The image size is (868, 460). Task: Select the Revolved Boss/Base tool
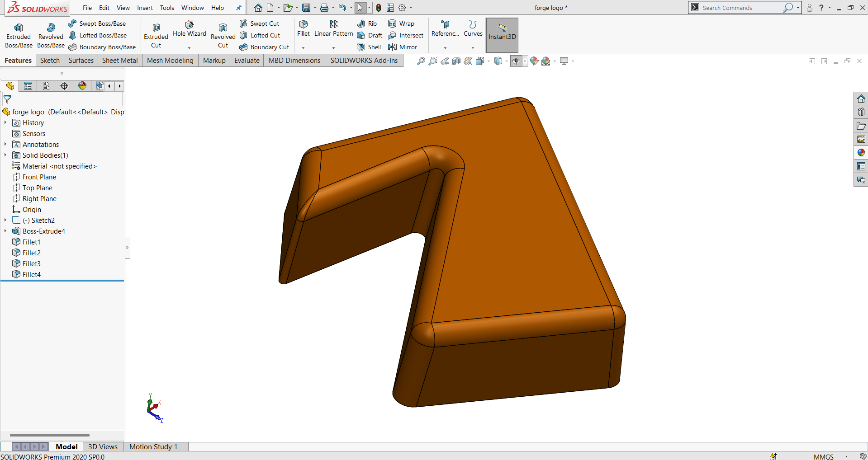(x=51, y=35)
